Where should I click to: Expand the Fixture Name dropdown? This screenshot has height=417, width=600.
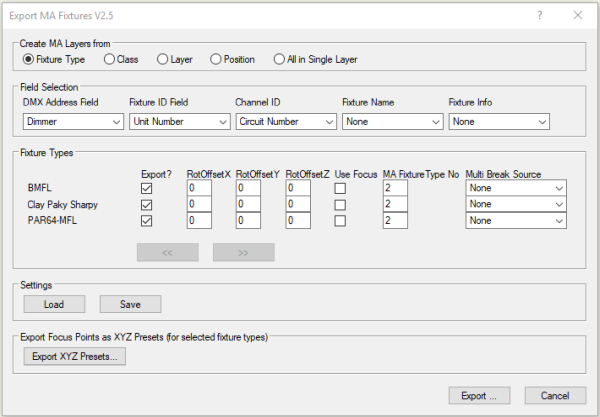(391, 122)
